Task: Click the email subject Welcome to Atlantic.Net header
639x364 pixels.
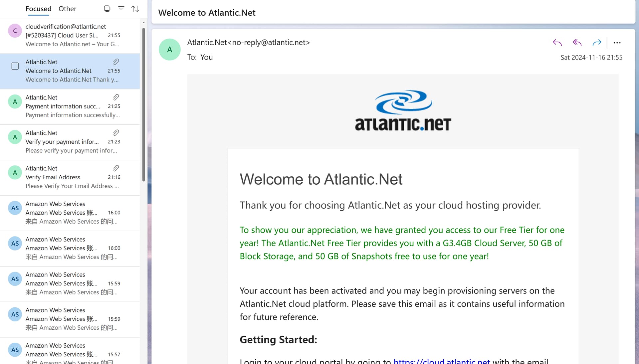Action: (x=207, y=13)
